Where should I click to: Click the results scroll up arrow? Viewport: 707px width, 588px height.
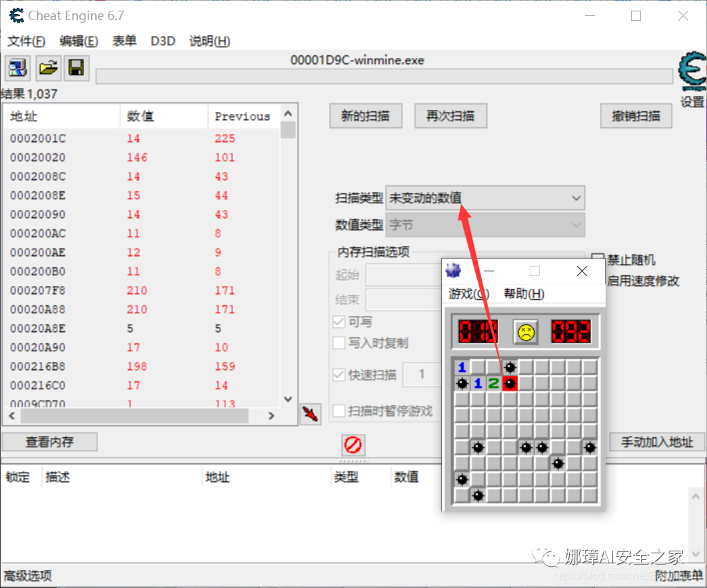288,113
